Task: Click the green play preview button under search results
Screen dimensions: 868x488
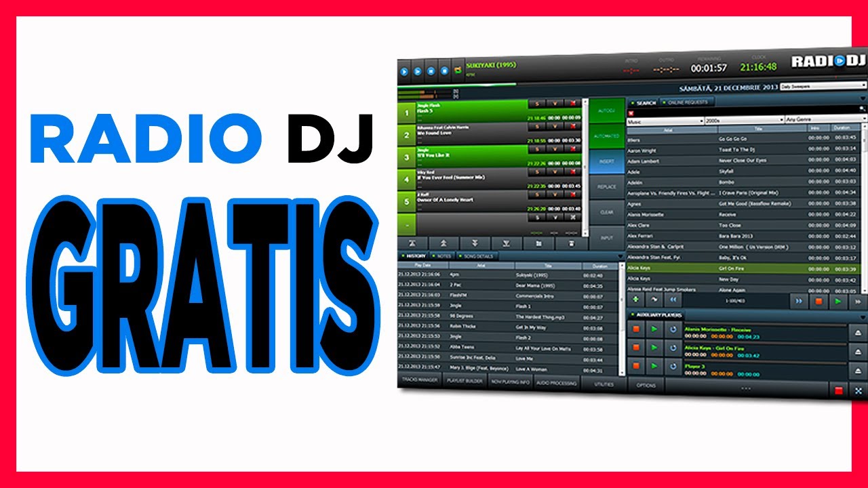Action: pos(838,302)
